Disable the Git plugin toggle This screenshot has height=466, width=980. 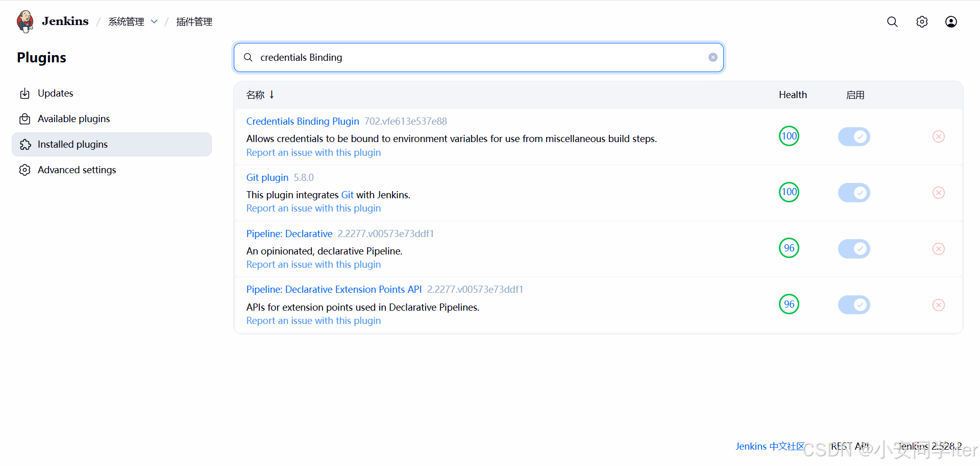pyautogui.click(x=854, y=193)
